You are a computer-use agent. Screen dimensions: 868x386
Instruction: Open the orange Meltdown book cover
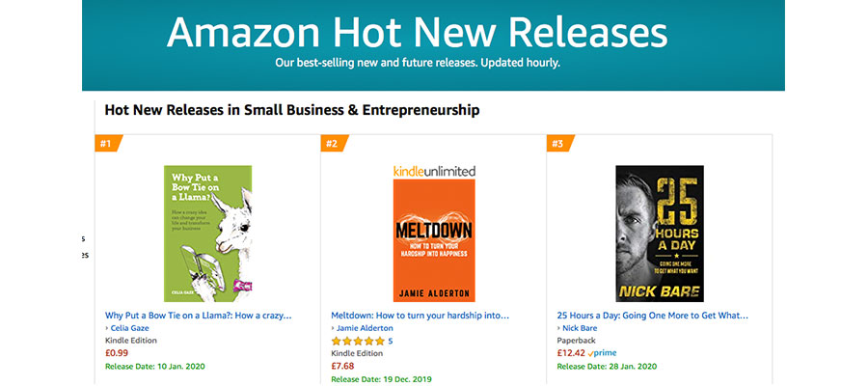pos(434,240)
